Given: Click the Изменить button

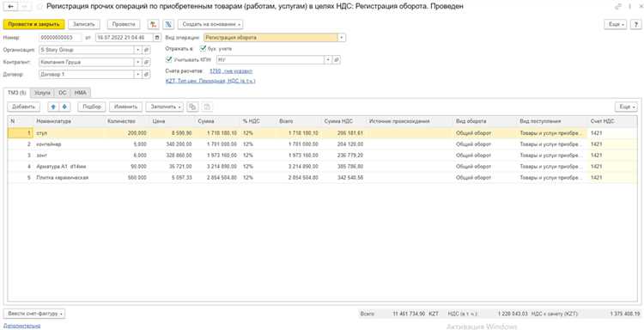Looking at the screenshot, I should click(125, 107).
